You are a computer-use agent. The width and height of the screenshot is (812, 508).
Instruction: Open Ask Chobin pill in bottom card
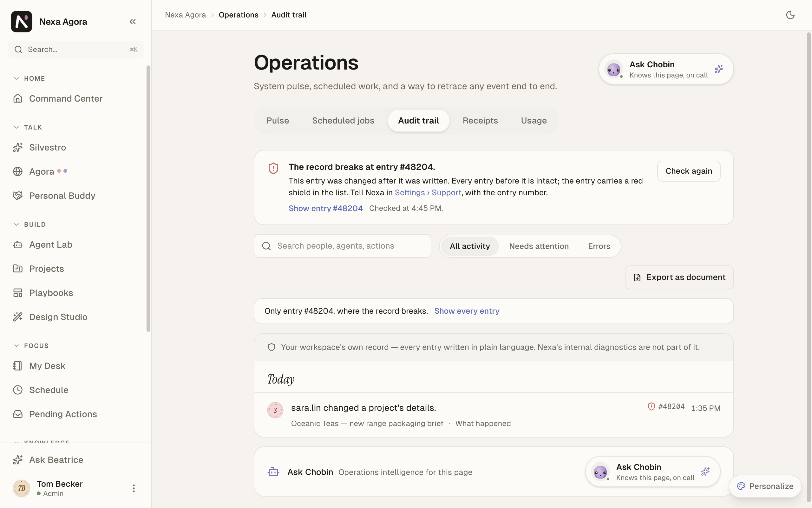(653, 472)
